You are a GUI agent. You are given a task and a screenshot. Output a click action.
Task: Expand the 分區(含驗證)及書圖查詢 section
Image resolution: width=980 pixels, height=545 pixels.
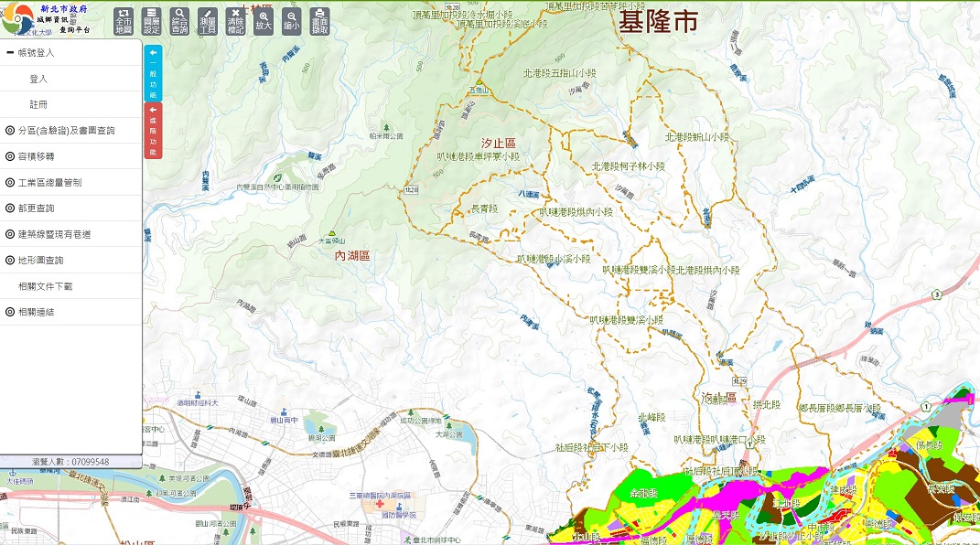click(66, 131)
